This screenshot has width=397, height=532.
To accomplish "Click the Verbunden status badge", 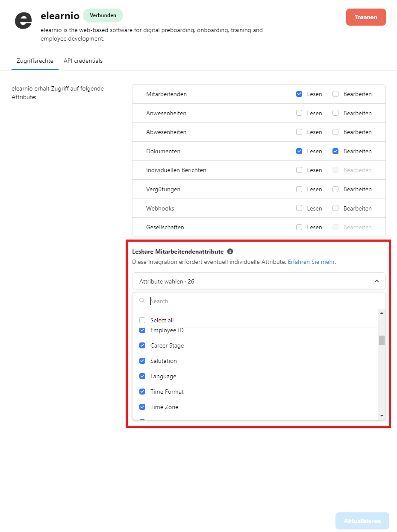I will (x=103, y=15).
